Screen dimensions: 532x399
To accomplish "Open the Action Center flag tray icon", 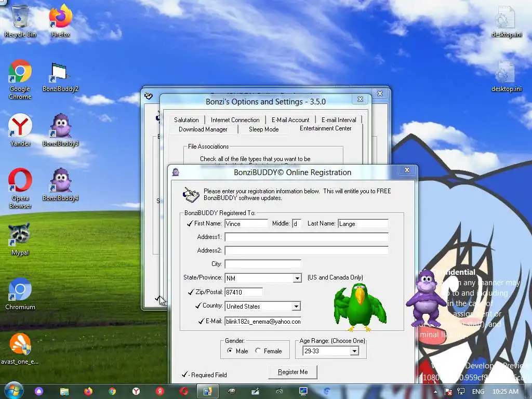I will coord(448,392).
